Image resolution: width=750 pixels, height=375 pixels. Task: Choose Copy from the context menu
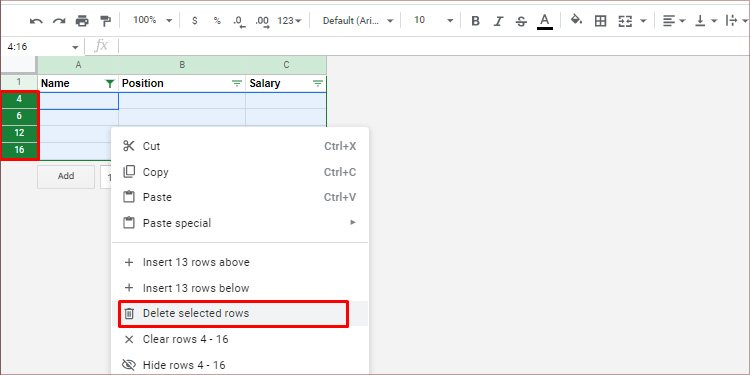(240, 172)
